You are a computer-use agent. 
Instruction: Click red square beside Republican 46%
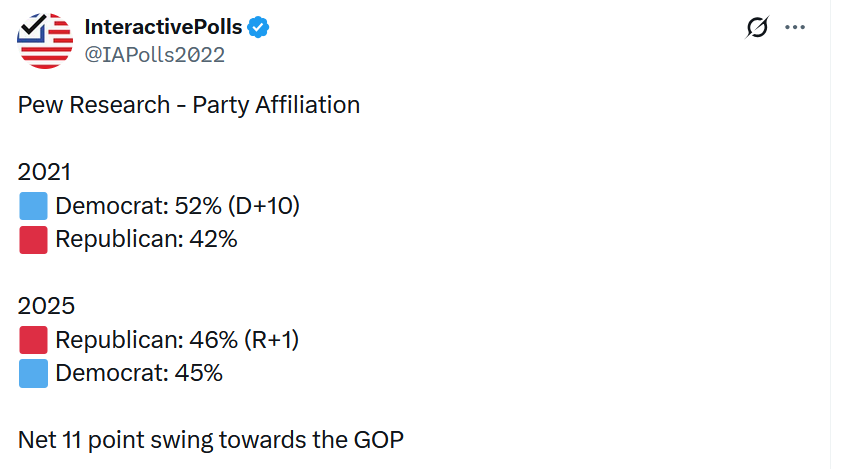tap(33, 340)
